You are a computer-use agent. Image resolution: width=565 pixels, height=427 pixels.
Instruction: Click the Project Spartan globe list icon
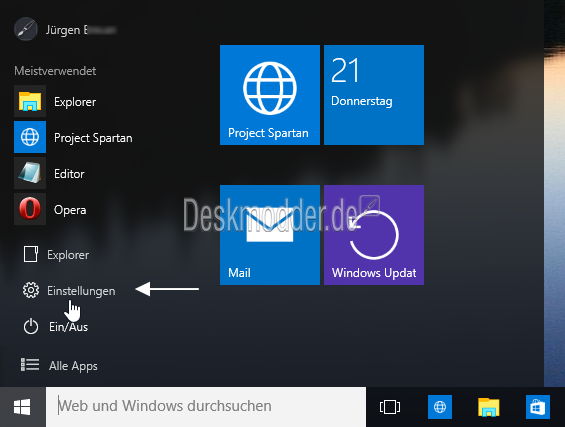[30, 137]
